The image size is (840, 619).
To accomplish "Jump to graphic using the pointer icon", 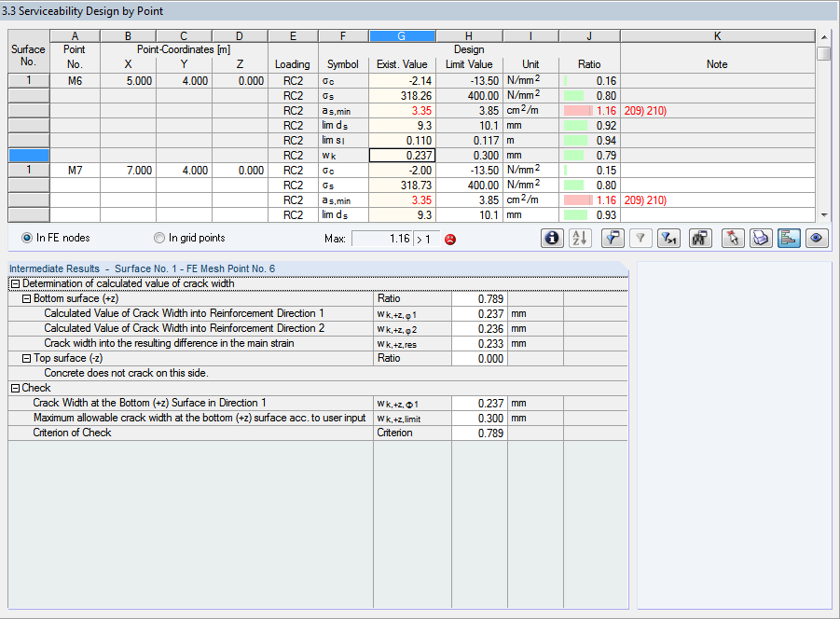I will tap(733, 238).
